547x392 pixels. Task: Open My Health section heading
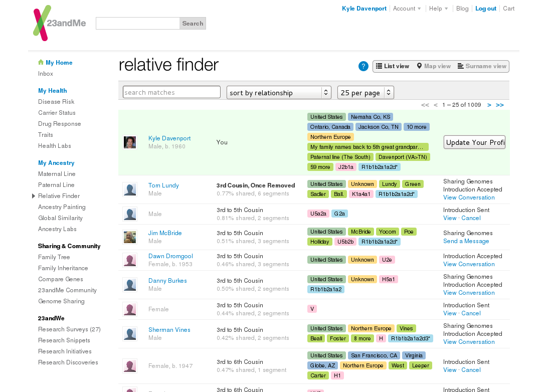(x=52, y=91)
